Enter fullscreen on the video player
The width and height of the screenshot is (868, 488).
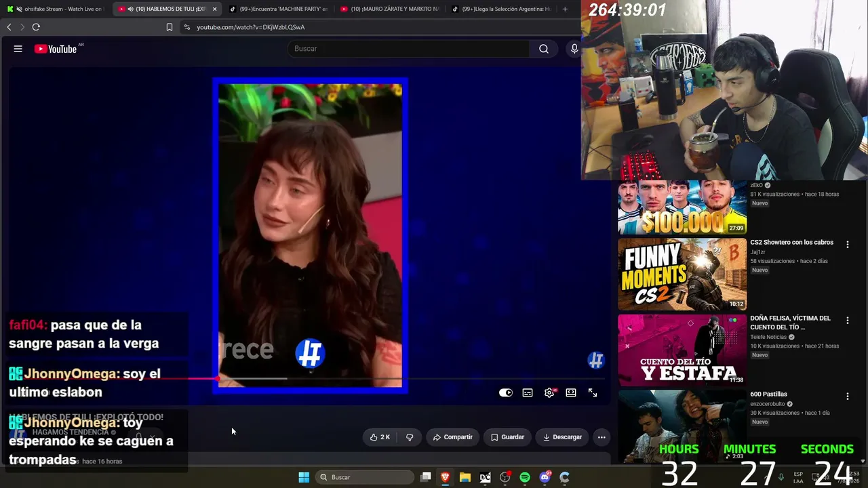point(593,393)
